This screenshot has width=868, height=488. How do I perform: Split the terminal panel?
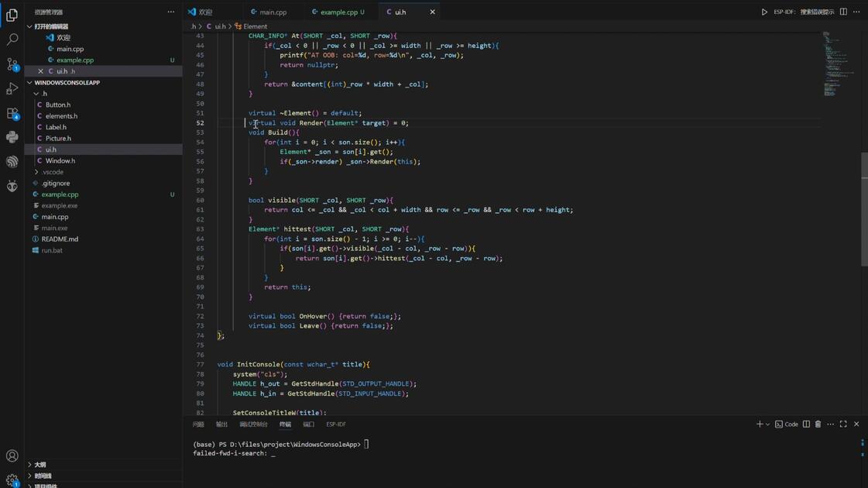point(806,424)
